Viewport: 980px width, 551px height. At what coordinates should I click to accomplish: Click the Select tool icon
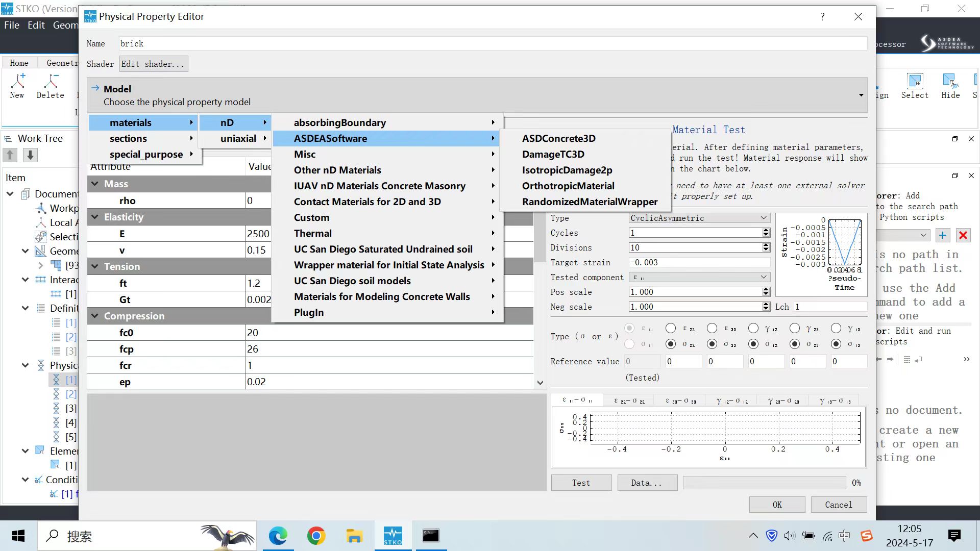(x=915, y=82)
